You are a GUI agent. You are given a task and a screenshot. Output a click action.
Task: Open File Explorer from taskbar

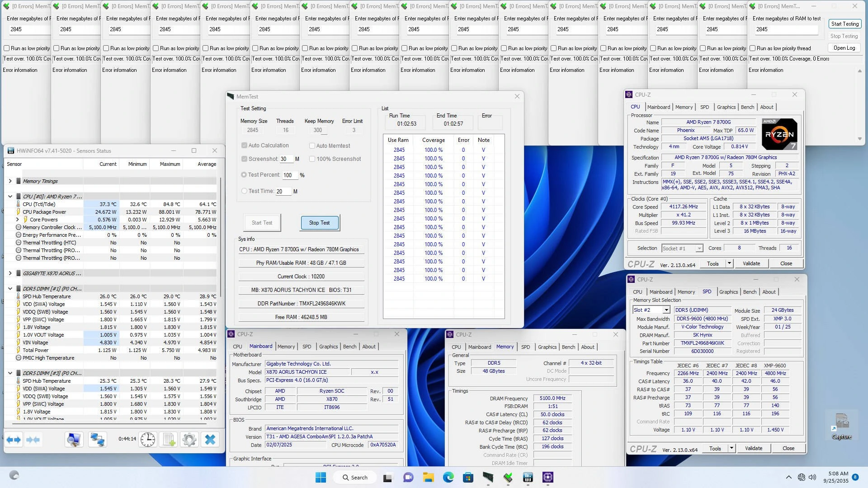coord(428,478)
